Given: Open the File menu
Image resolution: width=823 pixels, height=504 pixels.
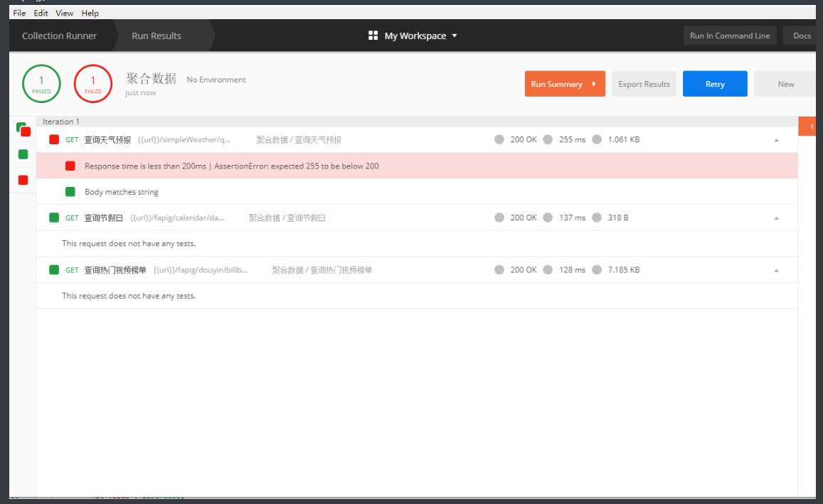Looking at the screenshot, I should click(19, 13).
